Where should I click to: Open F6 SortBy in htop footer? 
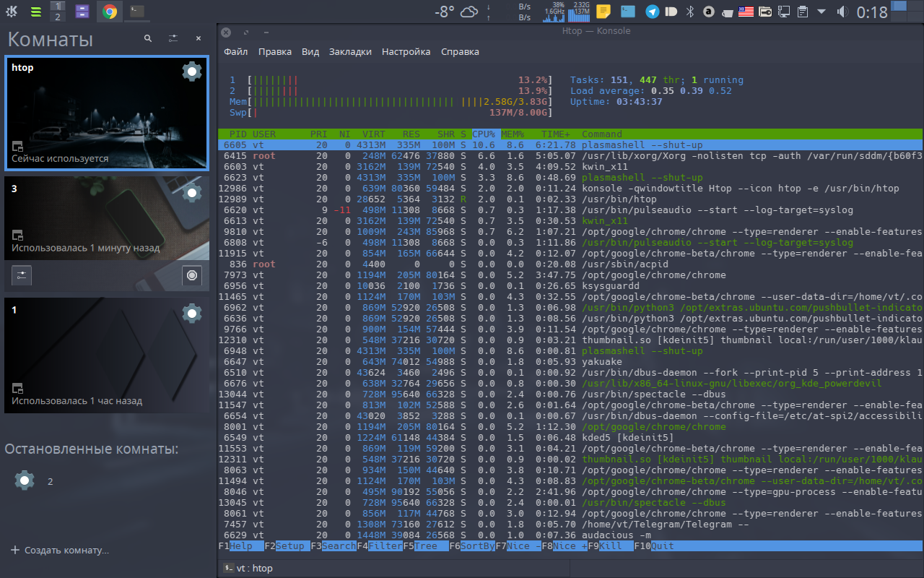pos(472,546)
